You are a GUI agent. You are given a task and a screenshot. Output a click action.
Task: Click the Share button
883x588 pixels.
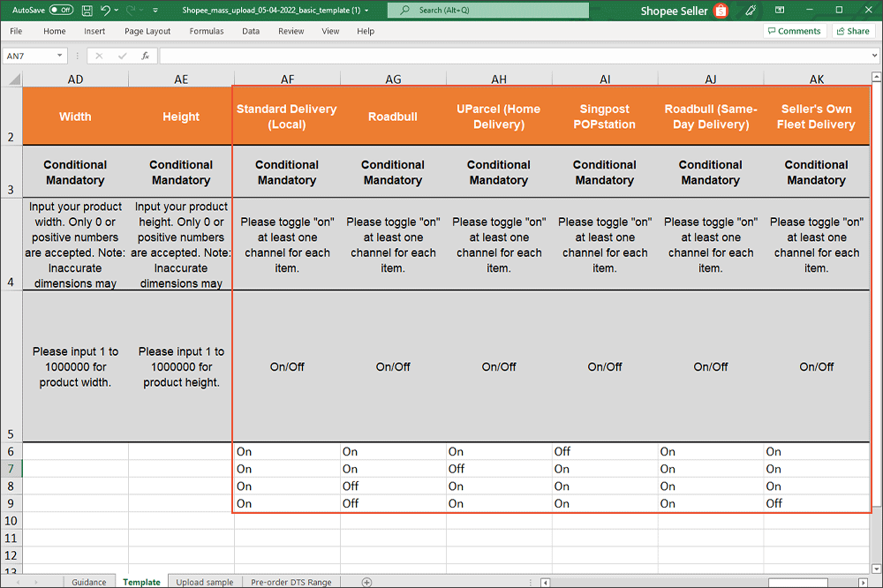pyautogui.click(x=851, y=31)
